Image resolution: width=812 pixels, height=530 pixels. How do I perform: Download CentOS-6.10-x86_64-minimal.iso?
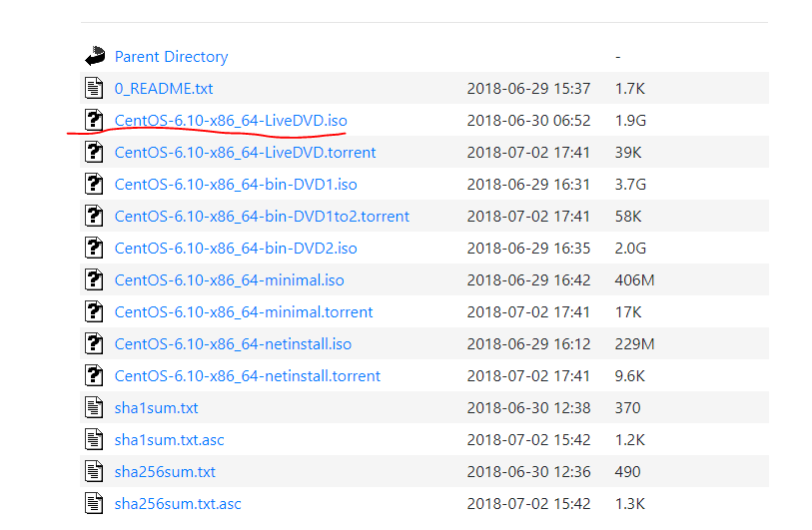click(x=230, y=280)
